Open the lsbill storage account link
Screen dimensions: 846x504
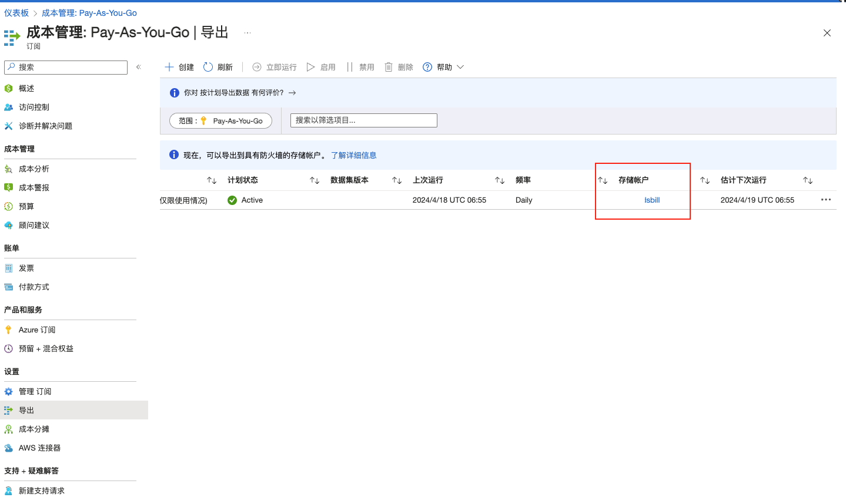652,200
